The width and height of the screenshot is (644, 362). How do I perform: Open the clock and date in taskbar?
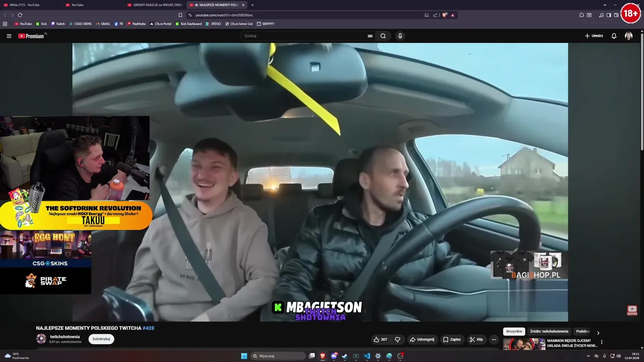[632, 356]
